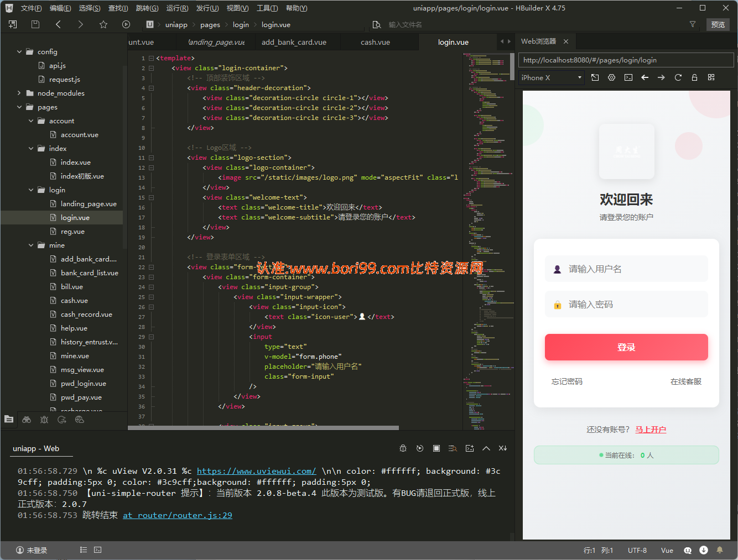Open Web browser settings gear icon

click(612, 77)
